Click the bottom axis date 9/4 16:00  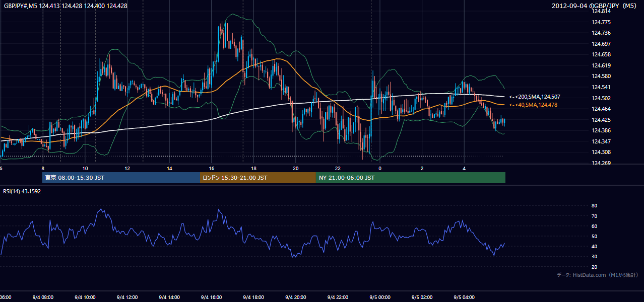pyautogui.click(x=211, y=297)
